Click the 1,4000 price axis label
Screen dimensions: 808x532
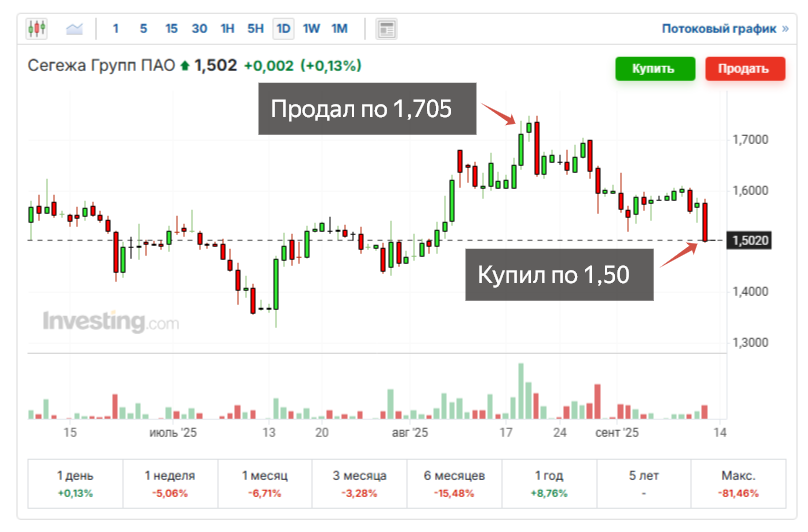[x=750, y=292]
